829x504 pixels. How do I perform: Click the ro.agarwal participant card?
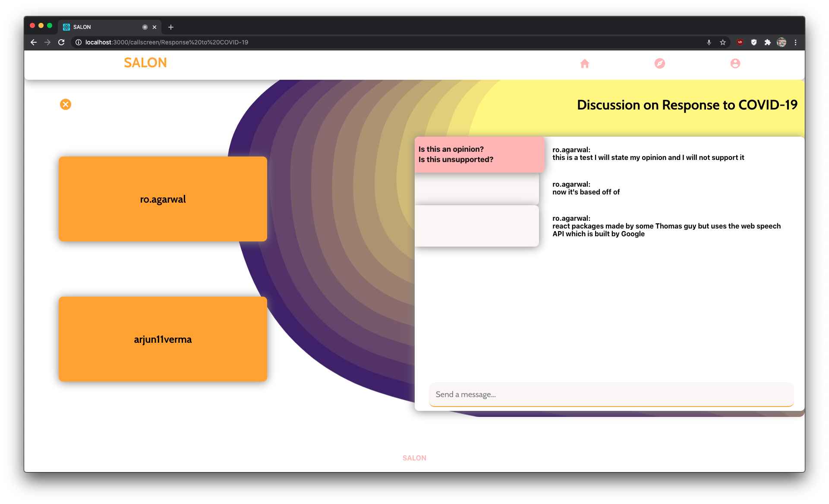pyautogui.click(x=163, y=199)
